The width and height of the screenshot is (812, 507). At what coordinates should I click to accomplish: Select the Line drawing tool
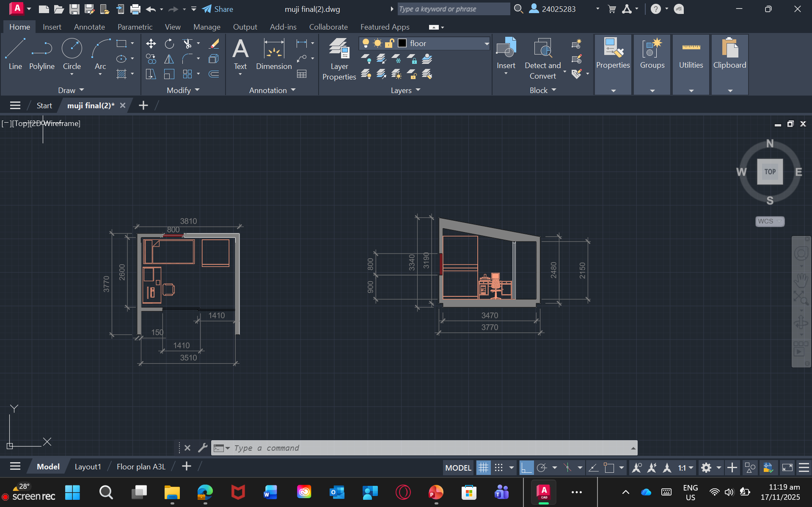point(15,54)
